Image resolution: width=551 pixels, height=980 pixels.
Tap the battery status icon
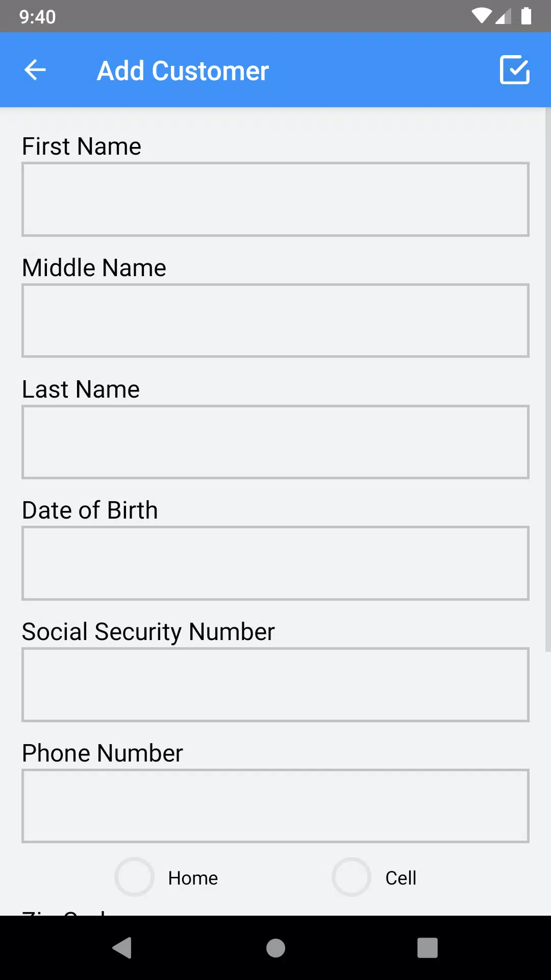click(526, 16)
